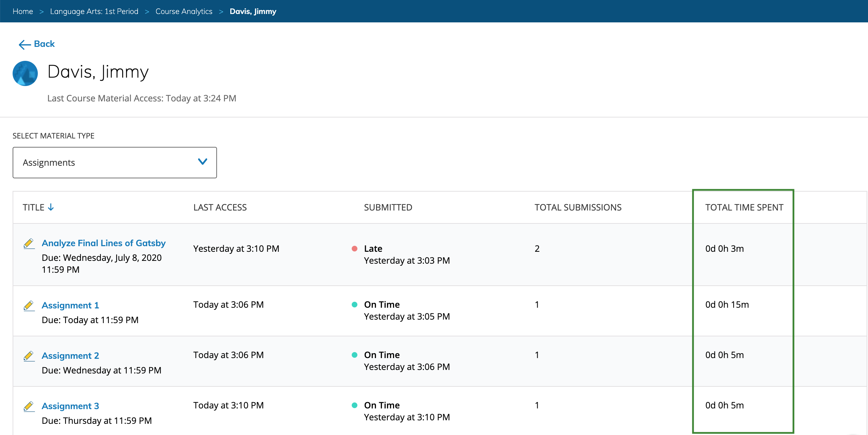Click Jimmy Davis's profile avatar

click(25, 73)
